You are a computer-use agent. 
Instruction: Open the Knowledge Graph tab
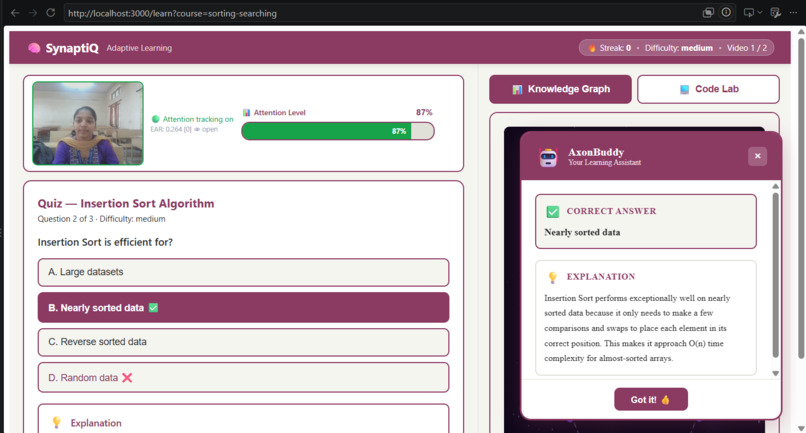click(560, 89)
